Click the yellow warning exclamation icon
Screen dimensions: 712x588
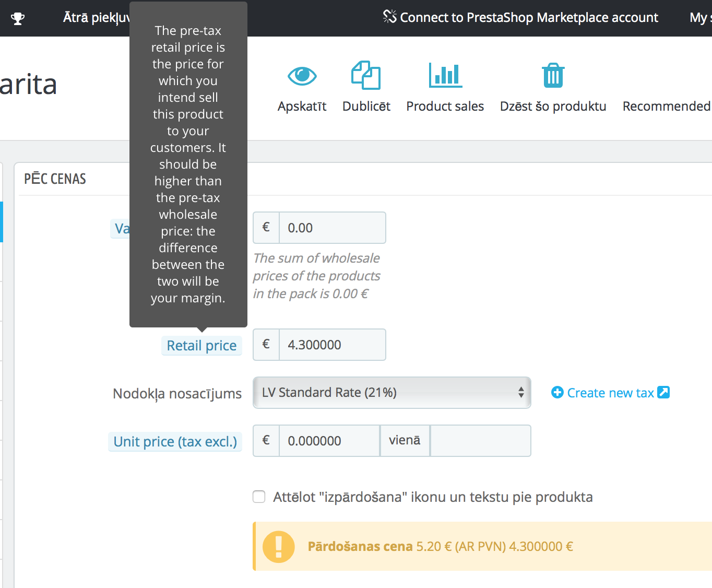(279, 547)
